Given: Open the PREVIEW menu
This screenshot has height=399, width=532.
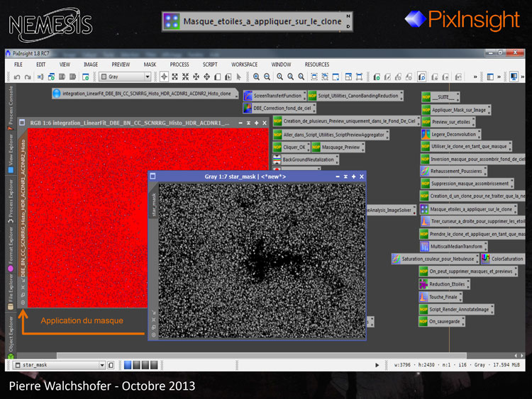Looking at the screenshot, I should 121,64.
